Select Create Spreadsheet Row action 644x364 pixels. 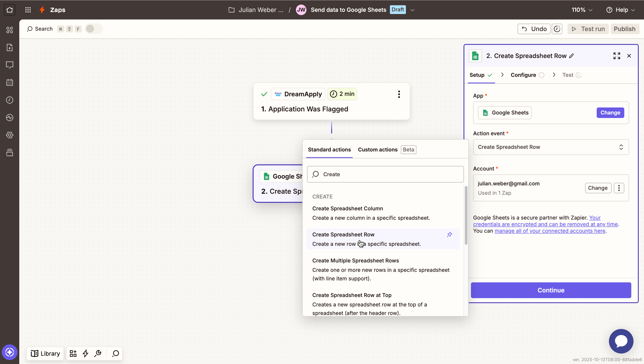(383, 239)
